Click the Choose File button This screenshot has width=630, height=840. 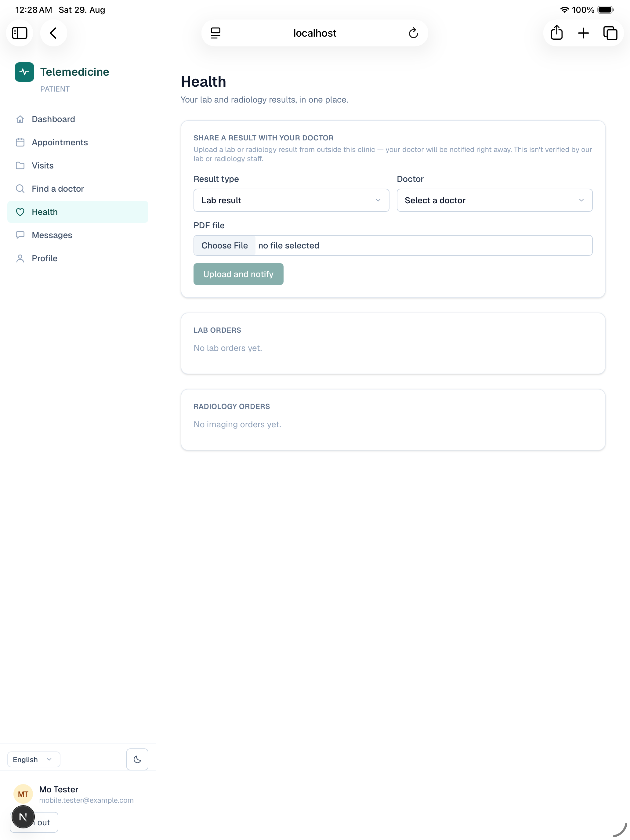click(224, 245)
